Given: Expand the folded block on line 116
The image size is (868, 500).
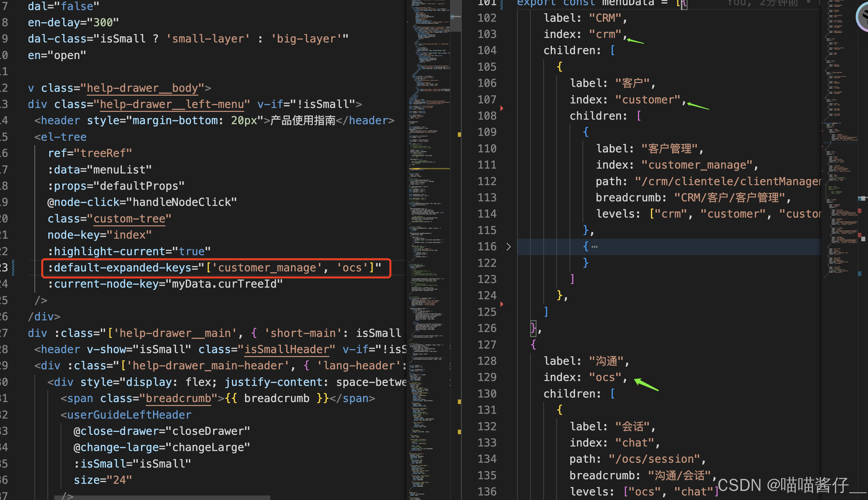Looking at the screenshot, I should pyautogui.click(x=508, y=246).
